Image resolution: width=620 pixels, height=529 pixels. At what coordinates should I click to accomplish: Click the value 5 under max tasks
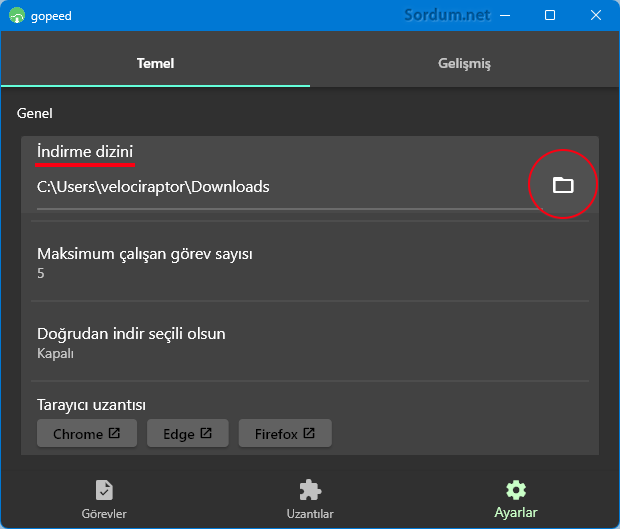point(41,273)
